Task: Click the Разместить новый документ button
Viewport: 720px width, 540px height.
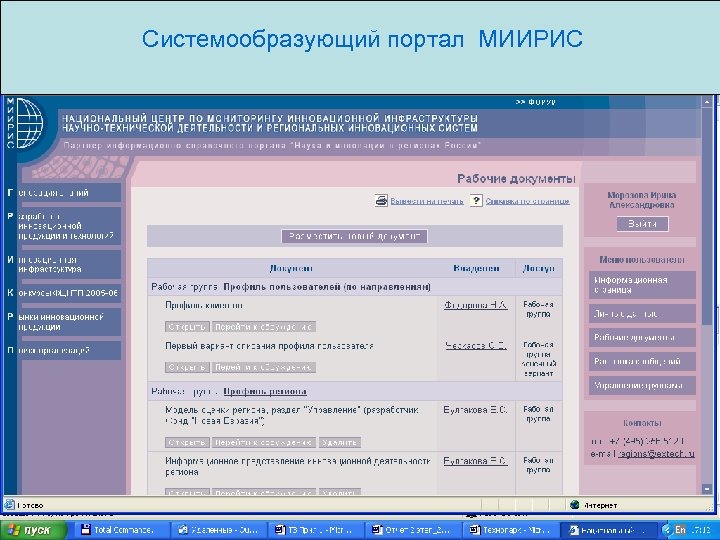Action: click(x=354, y=236)
